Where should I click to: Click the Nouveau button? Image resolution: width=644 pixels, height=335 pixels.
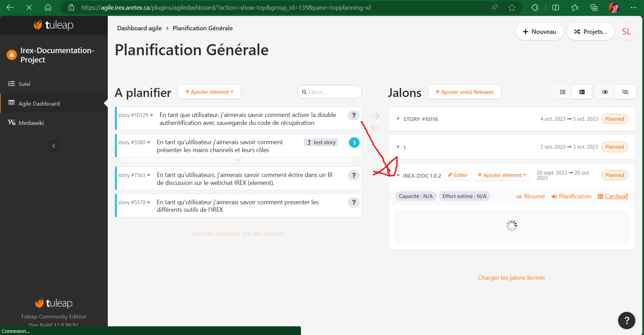[539, 32]
